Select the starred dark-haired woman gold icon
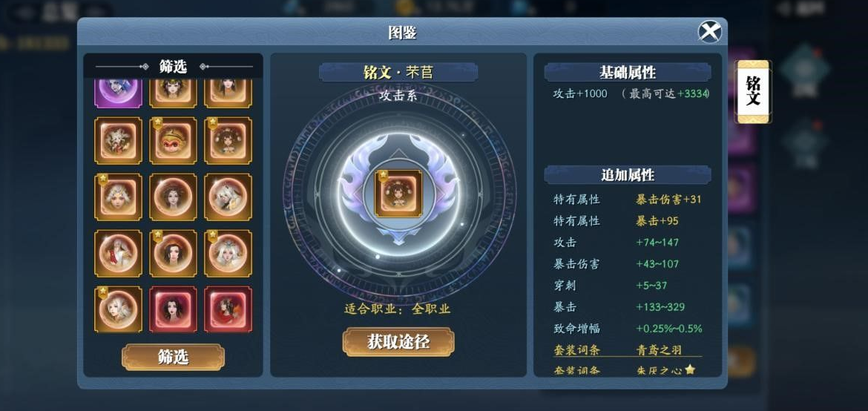 173,253
